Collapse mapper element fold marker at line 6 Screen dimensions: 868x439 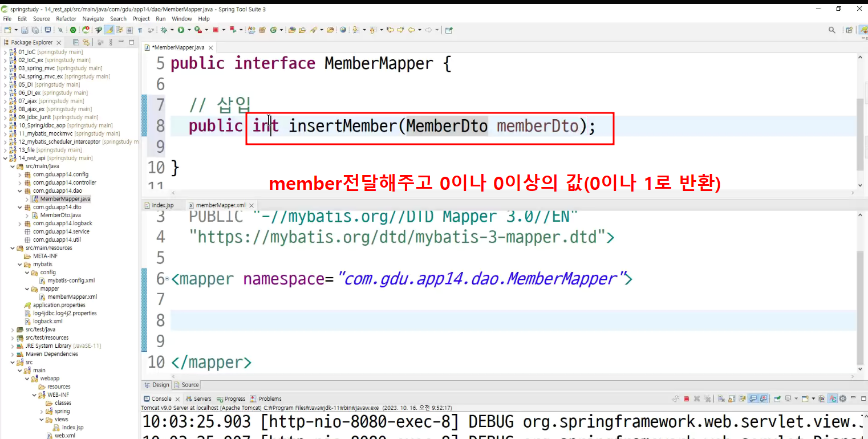pos(167,279)
